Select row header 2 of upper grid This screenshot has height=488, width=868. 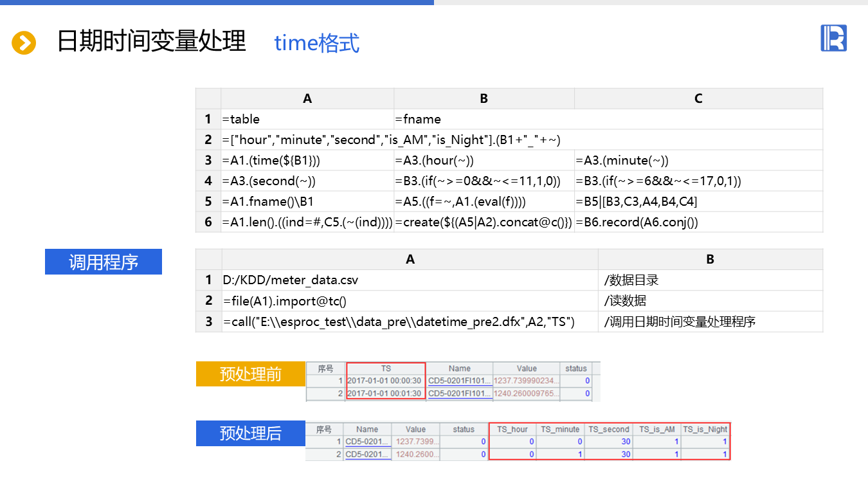pos(208,140)
